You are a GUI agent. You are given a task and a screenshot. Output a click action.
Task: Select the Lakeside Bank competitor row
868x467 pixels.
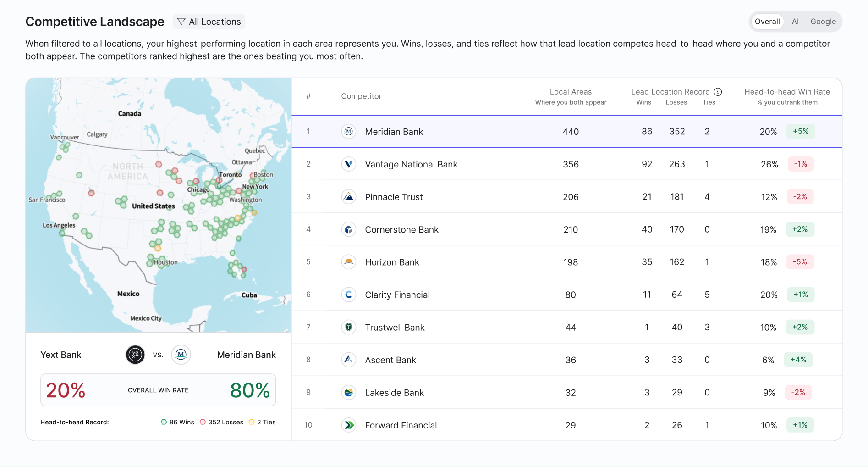click(567, 392)
